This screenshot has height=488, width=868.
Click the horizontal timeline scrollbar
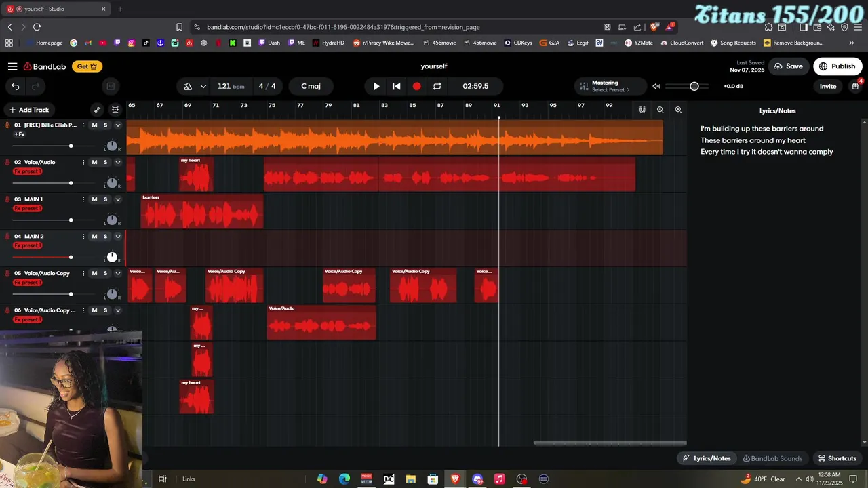coord(610,443)
